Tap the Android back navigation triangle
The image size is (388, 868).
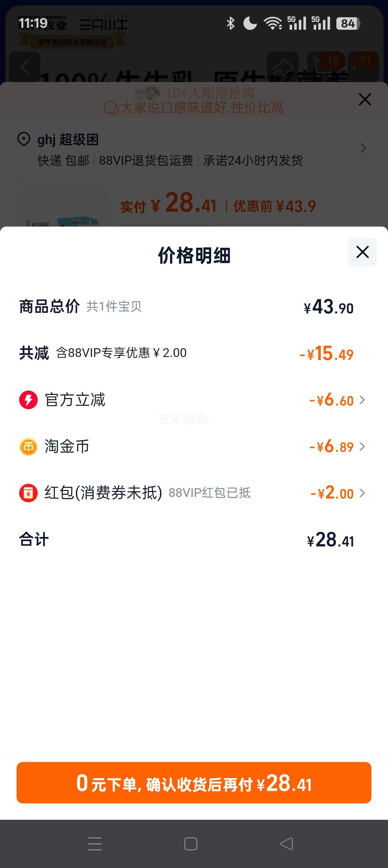(287, 844)
